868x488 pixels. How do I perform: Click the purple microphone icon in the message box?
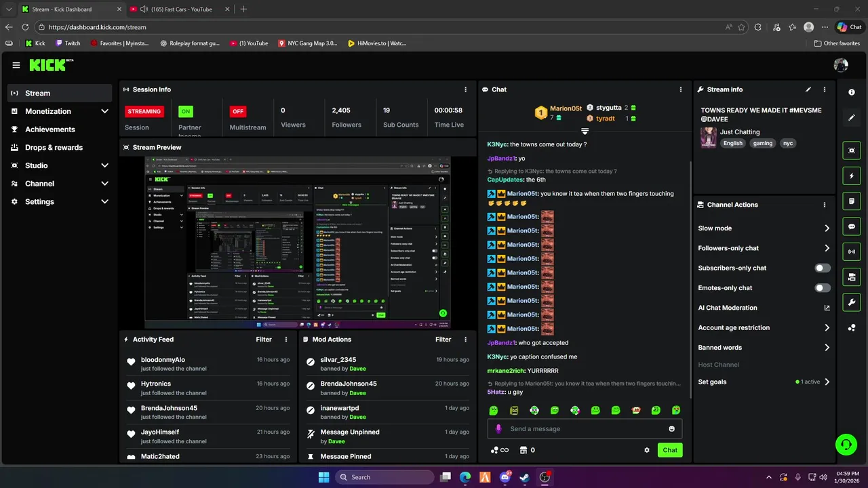498,429
